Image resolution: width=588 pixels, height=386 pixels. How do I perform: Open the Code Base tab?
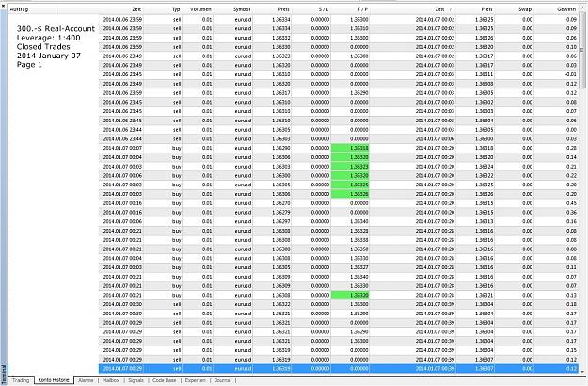point(165,380)
